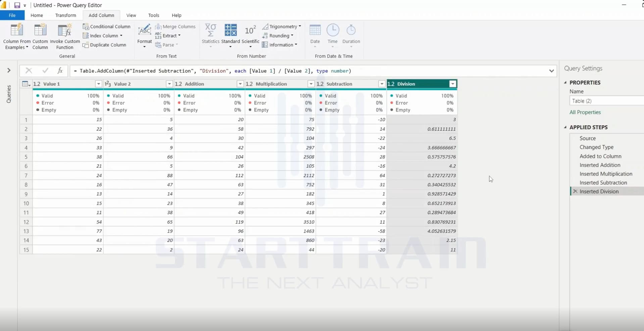Screen dimensions: 644x331
Task: Expand the Queries pane
Action: click(x=9, y=70)
